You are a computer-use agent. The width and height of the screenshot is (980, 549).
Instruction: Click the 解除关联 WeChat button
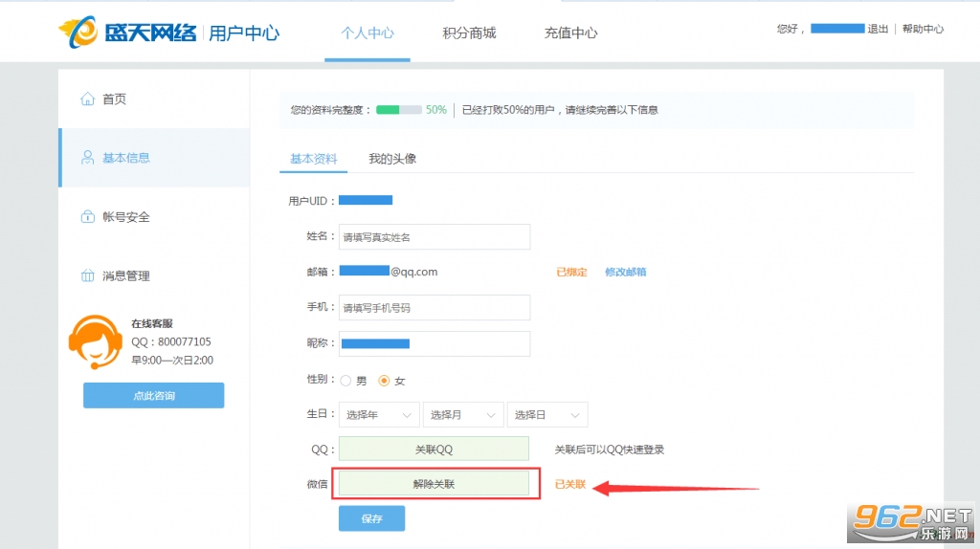(x=434, y=484)
